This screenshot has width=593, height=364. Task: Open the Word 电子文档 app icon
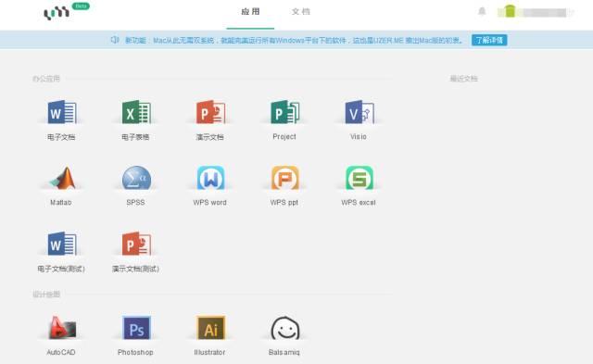coord(62,112)
